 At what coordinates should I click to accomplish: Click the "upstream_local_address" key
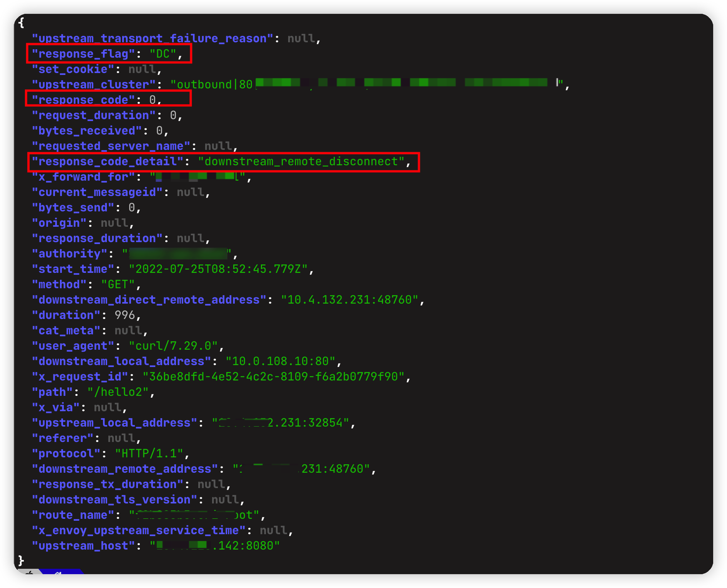pyautogui.click(x=115, y=423)
